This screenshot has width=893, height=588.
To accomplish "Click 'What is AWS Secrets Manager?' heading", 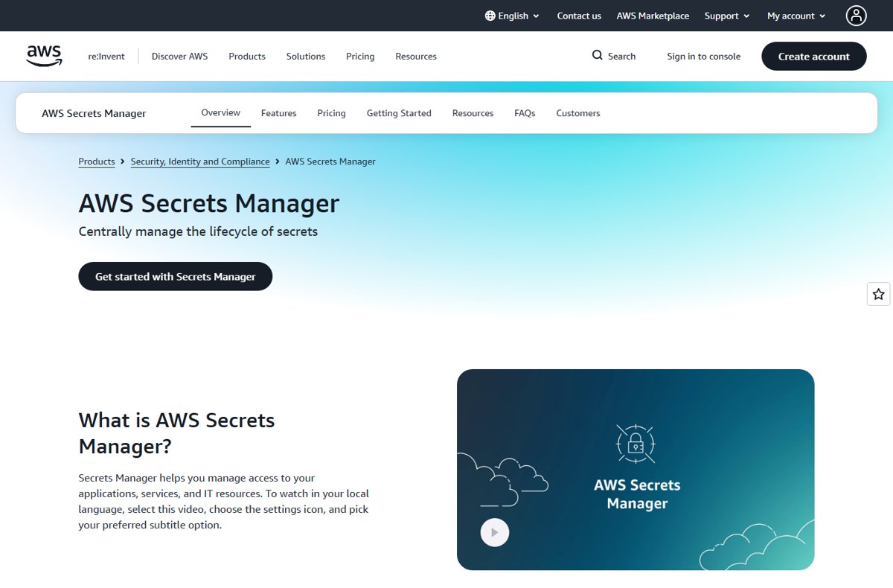I will click(176, 433).
